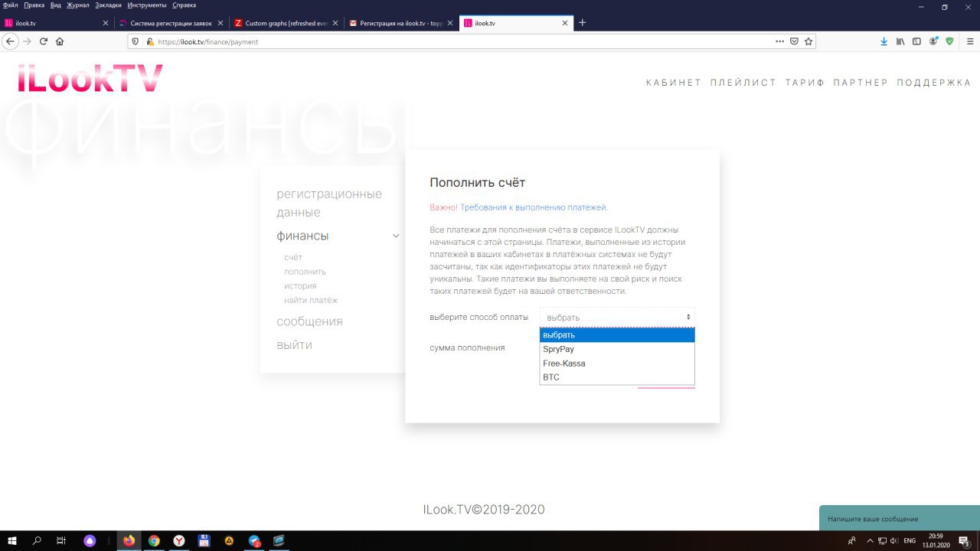Switch to the Custom graphs tab
The image size is (980, 551).
pyautogui.click(x=286, y=23)
